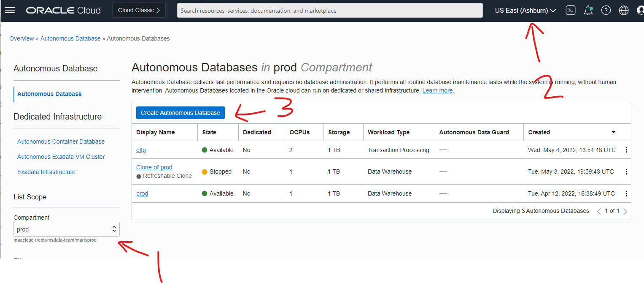Launch Cloud Shell from the header

click(x=571, y=11)
